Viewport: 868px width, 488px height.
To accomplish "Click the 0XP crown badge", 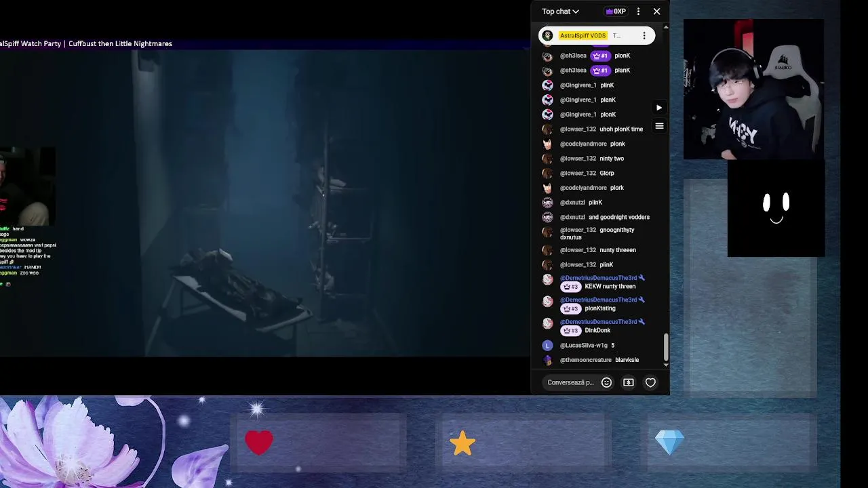I will (x=616, y=12).
